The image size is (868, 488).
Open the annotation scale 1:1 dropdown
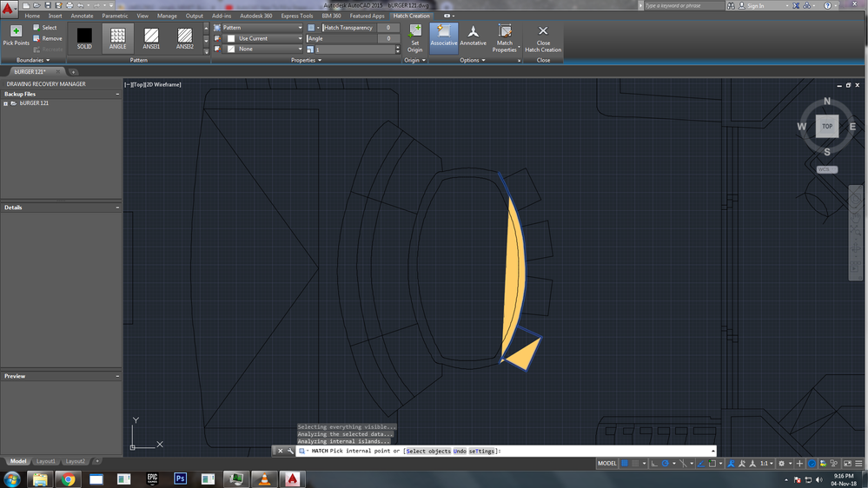766,463
